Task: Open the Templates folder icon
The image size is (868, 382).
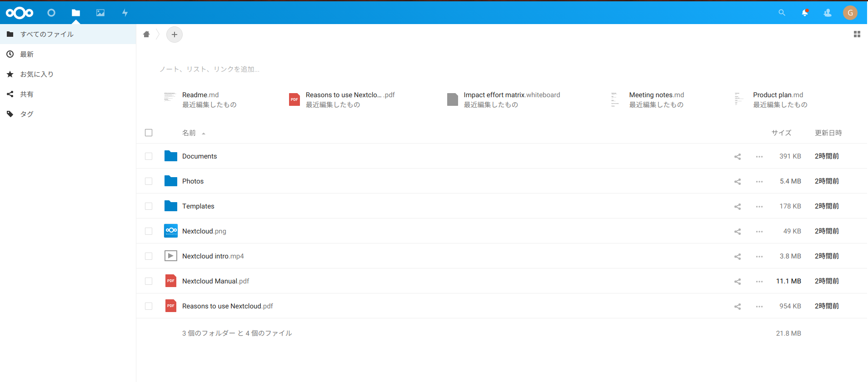Action: (171, 206)
